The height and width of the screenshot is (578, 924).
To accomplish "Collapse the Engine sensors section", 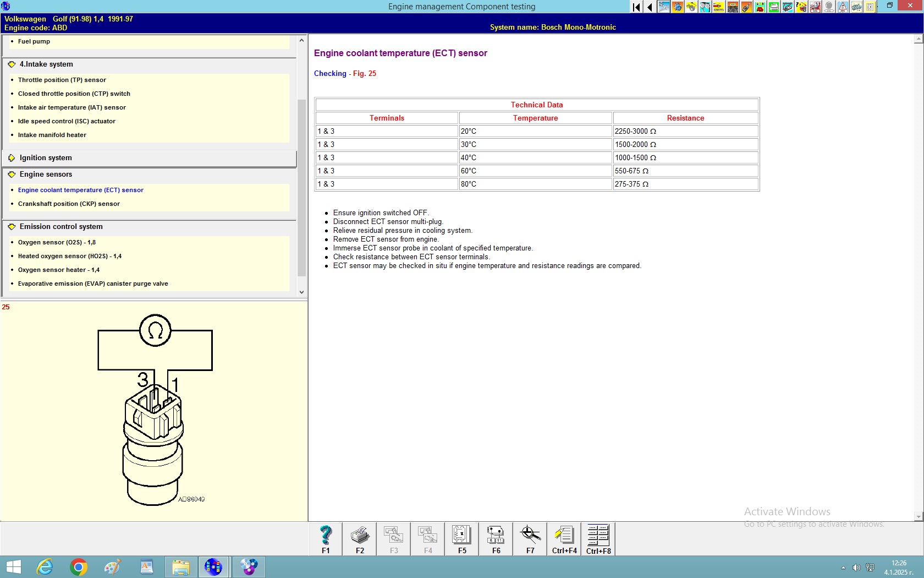I will pos(46,175).
